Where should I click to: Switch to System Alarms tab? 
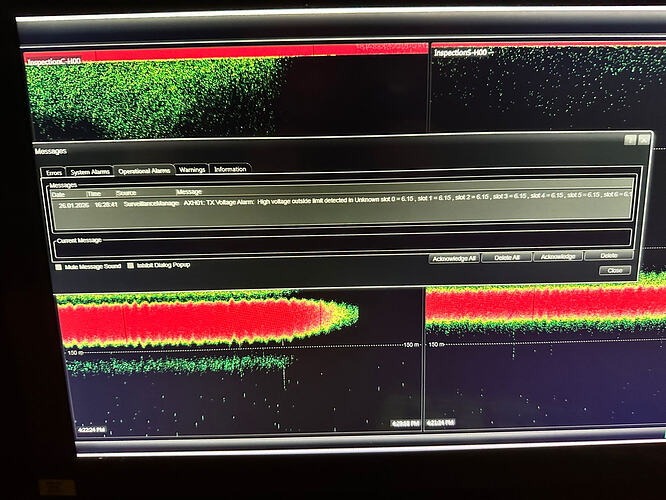pos(91,172)
